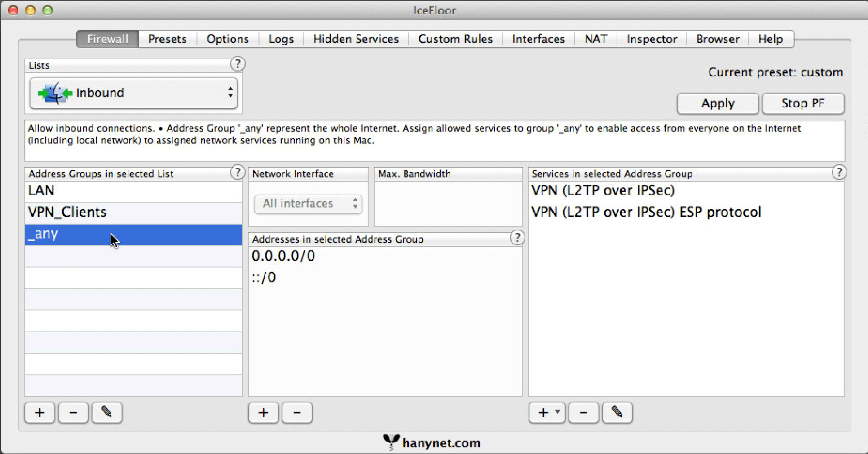868x454 pixels.
Task: Select the _any address group
Action: coord(134,235)
